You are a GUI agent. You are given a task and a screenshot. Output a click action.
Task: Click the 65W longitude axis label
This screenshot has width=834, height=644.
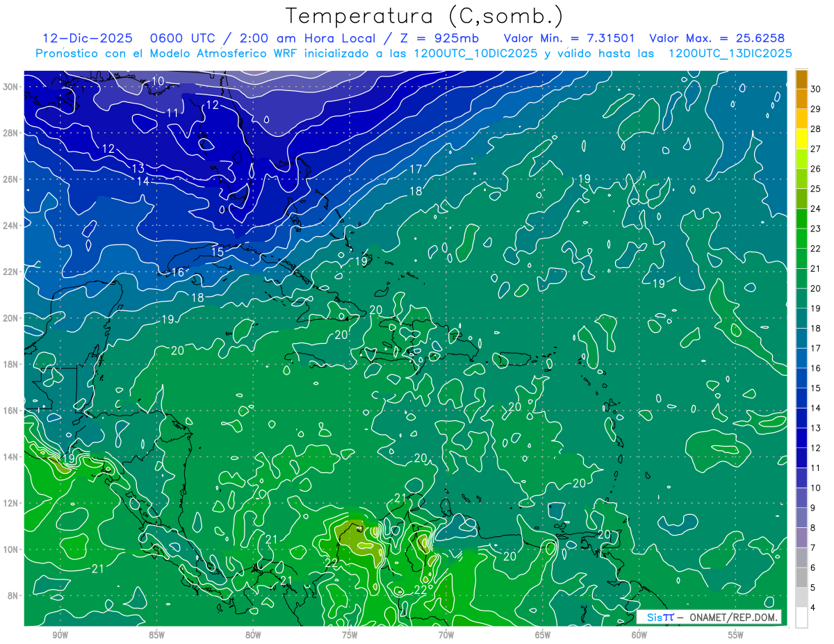(543, 635)
